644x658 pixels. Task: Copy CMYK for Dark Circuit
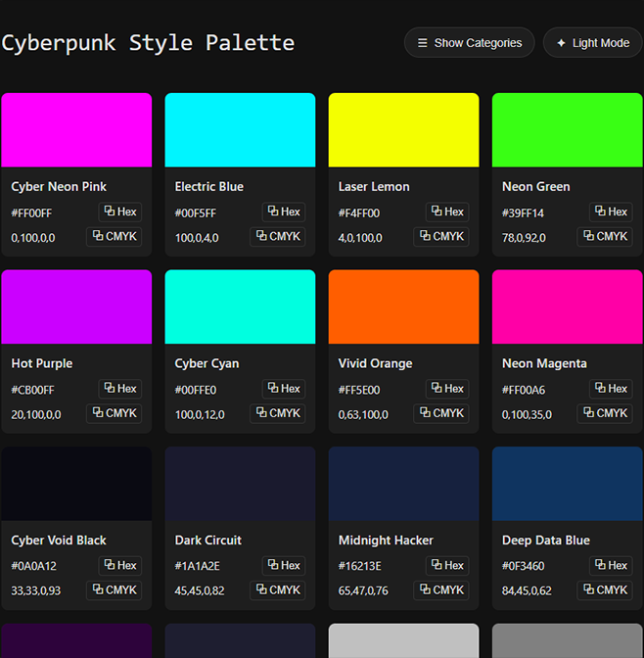(278, 590)
